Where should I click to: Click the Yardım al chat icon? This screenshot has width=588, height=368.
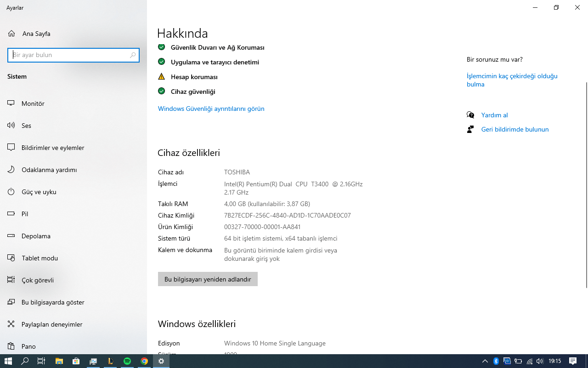pos(470,115)
